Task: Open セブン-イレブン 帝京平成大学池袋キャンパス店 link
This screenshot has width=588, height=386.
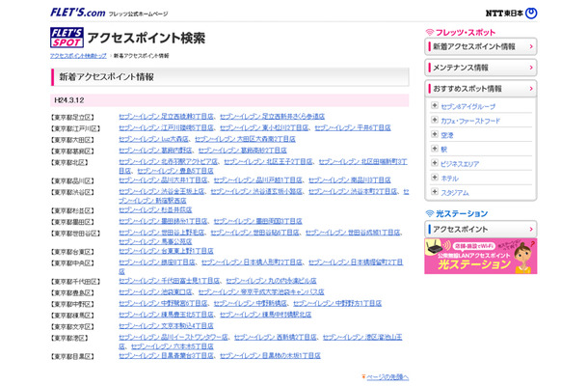Action: [261, 292]
